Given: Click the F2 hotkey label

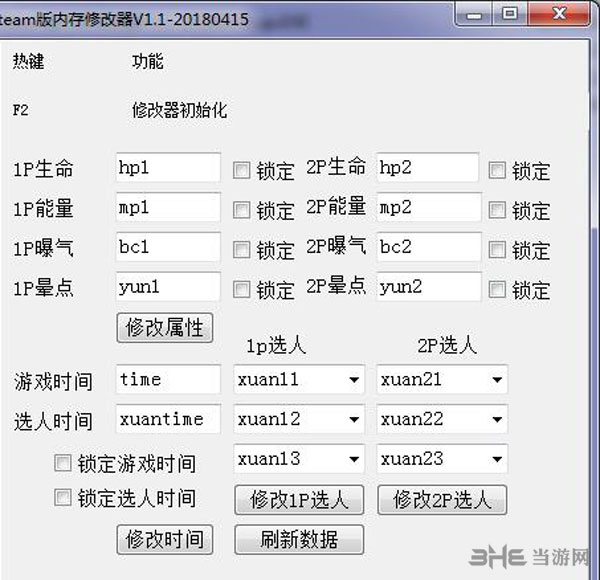Looking at the screenshot, I should 21,111.
